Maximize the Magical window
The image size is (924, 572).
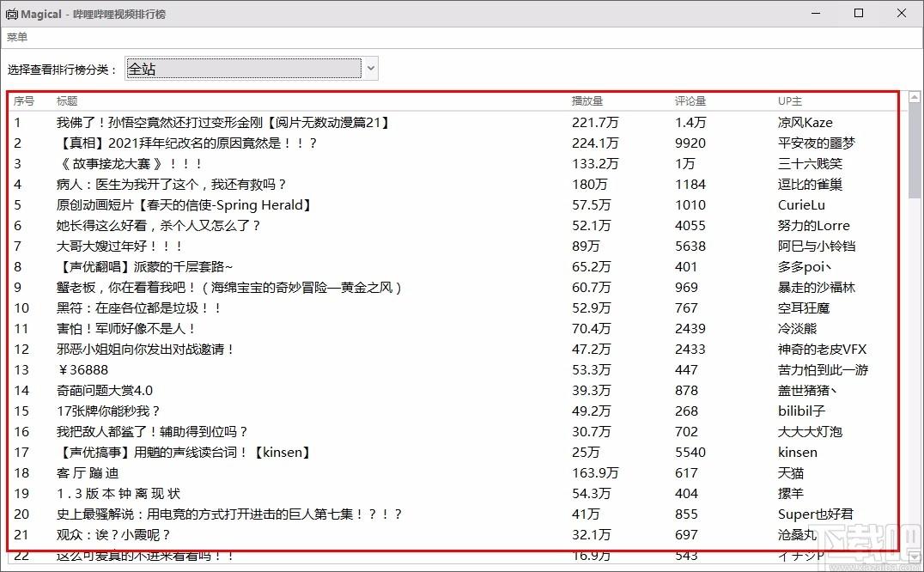pyautogui.click(x=859, y=13)
